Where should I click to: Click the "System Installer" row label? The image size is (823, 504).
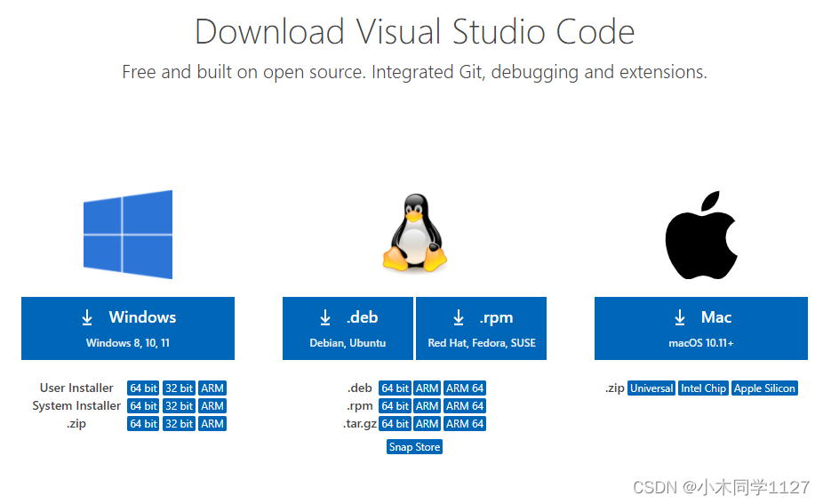click(x=76, y=406)
